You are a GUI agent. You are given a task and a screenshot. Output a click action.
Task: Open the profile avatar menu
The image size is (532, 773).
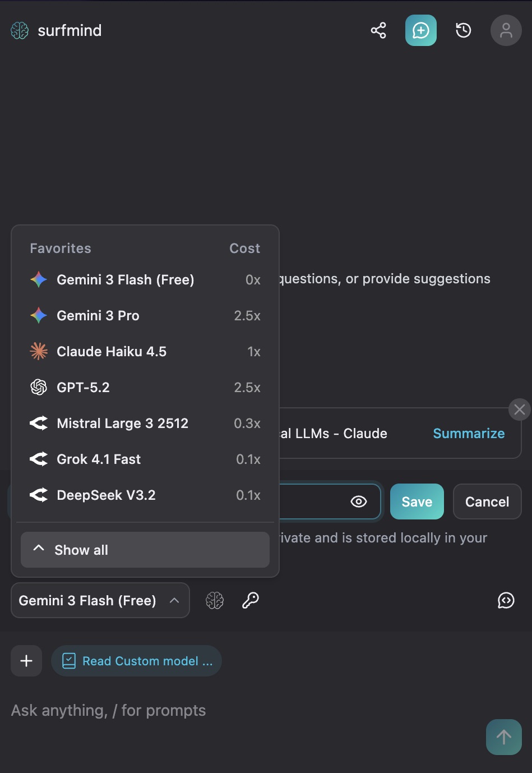[505, 30]
